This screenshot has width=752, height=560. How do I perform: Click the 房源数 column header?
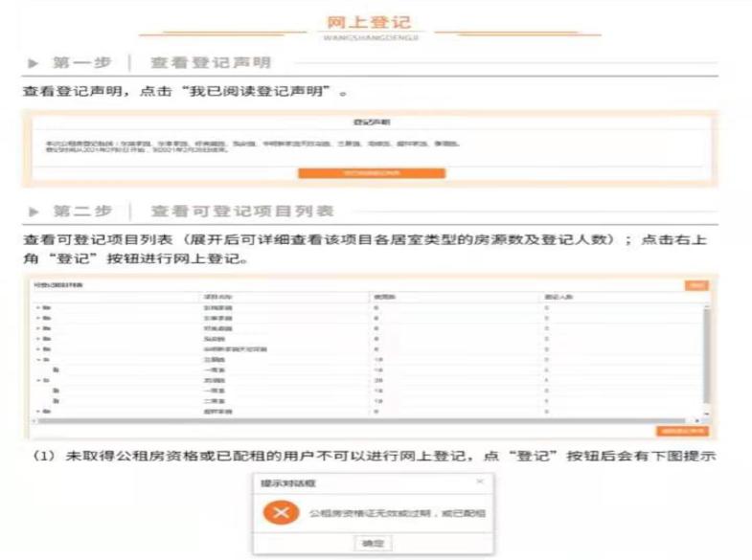[x=384, y=297]
